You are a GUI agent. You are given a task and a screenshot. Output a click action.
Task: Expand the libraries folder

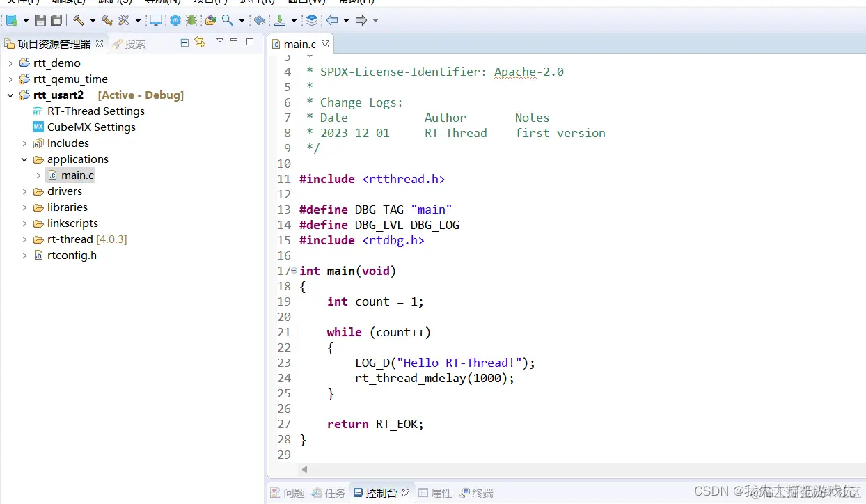(x=24, y=207)
